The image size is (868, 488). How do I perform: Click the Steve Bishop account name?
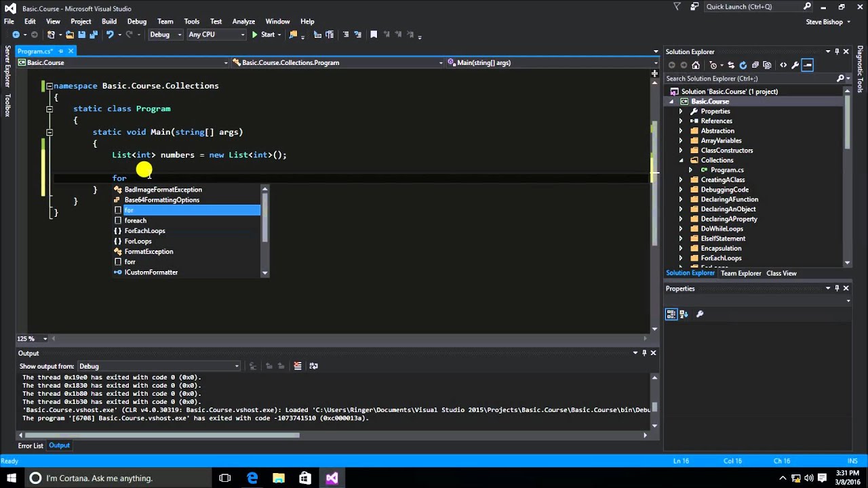824,22
